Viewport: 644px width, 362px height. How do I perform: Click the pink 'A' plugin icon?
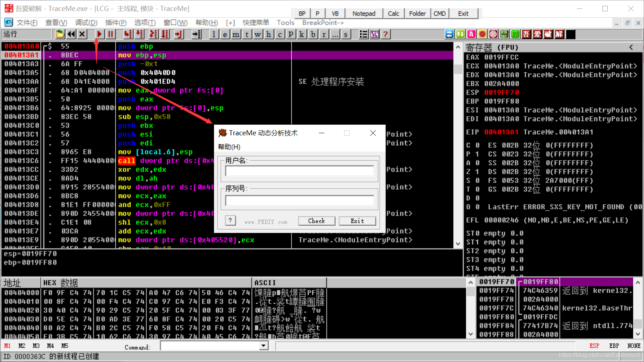click(x=471, y=34)
